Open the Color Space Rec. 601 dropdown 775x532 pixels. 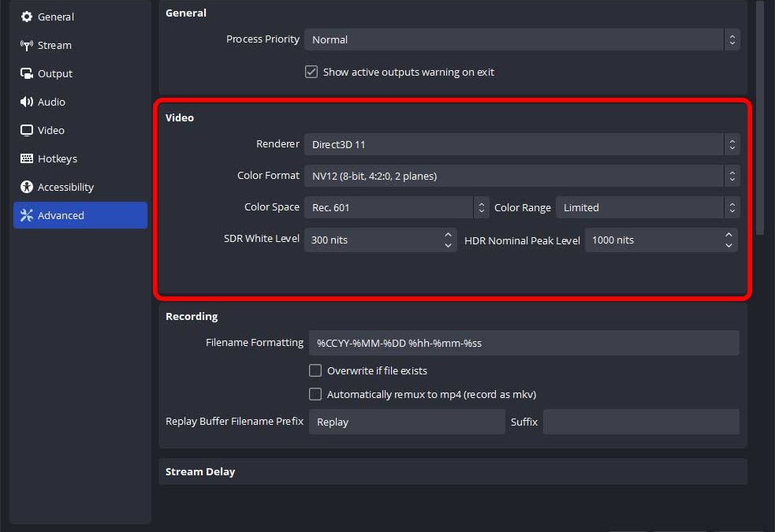tap(396, 207)
